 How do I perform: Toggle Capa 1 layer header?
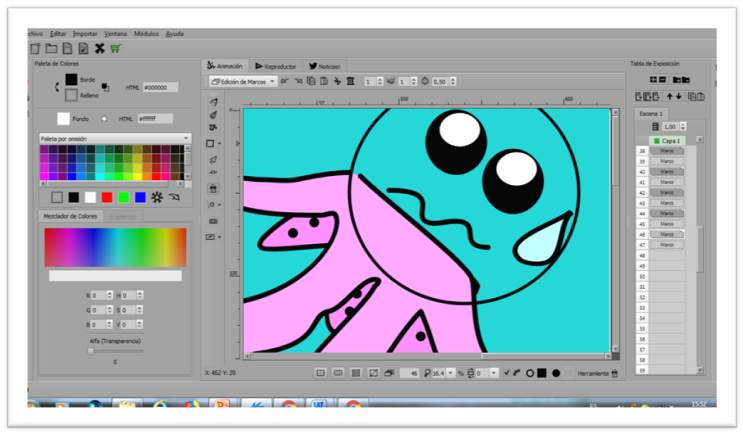(667, 141)
